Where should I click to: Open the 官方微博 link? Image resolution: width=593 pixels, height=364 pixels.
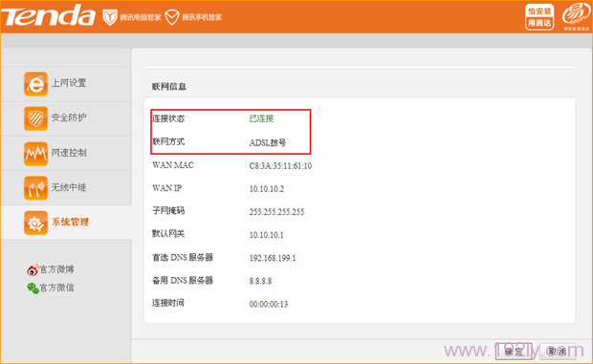tap(56, 269)
